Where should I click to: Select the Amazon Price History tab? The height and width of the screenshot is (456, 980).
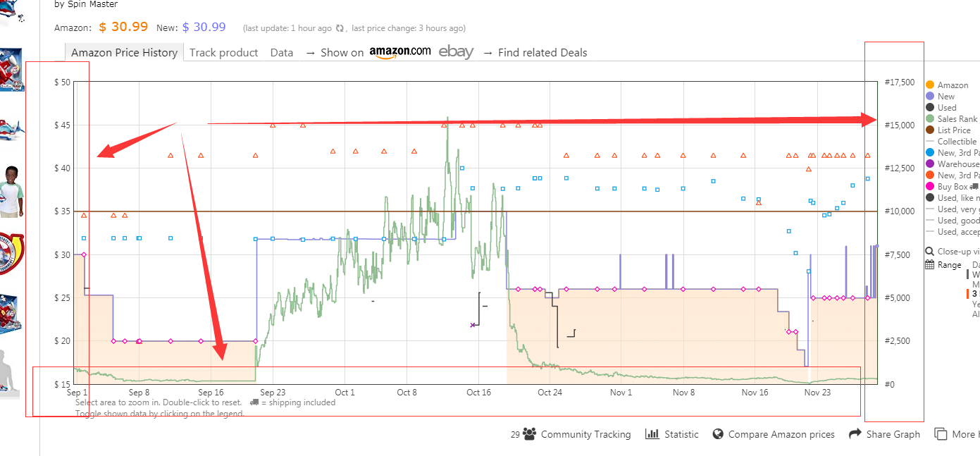point(124,53)
